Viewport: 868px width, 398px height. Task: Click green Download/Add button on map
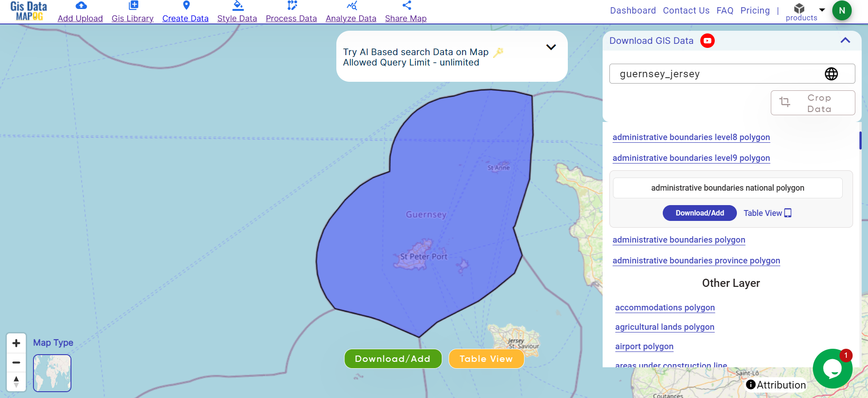(x=393, y=359)
